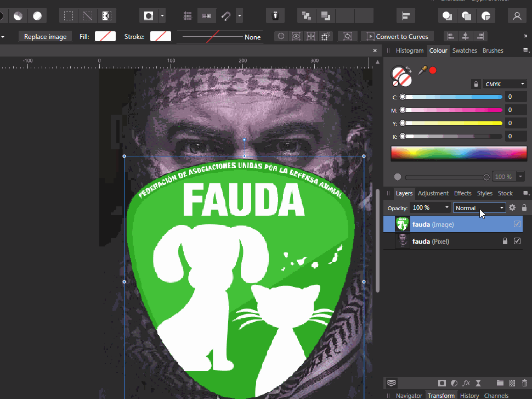Click the Convert to Curves button
Image resolution: width=532 pixels, height=399 pixels.
point(397,36)
